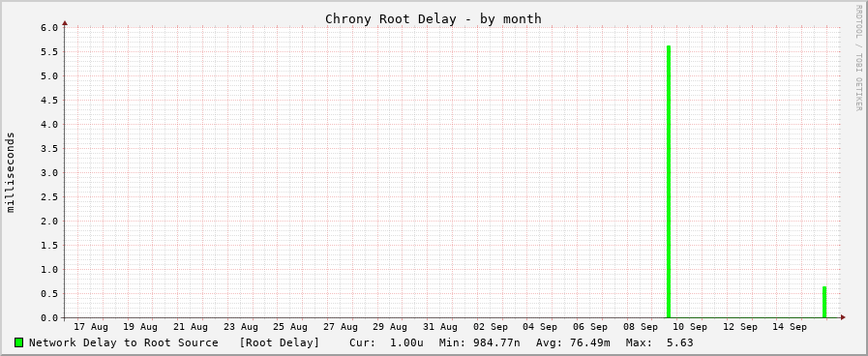Click the '25 Aug' x-axis label

tap(290, 327)
